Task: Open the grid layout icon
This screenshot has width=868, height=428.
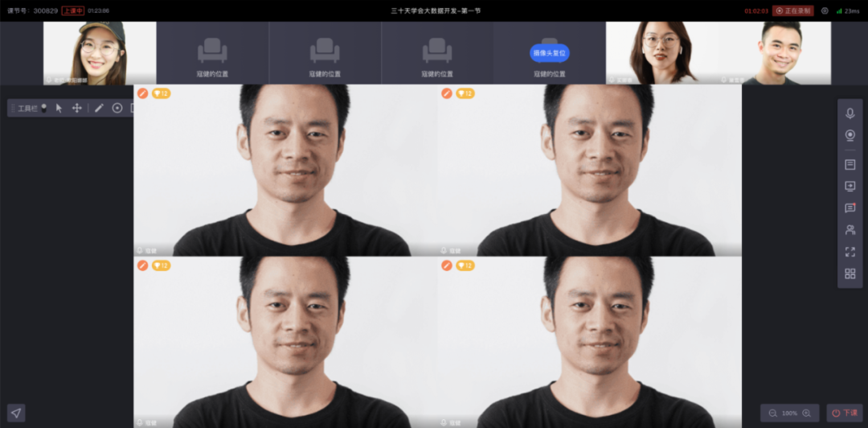Action: coord(850,274)
